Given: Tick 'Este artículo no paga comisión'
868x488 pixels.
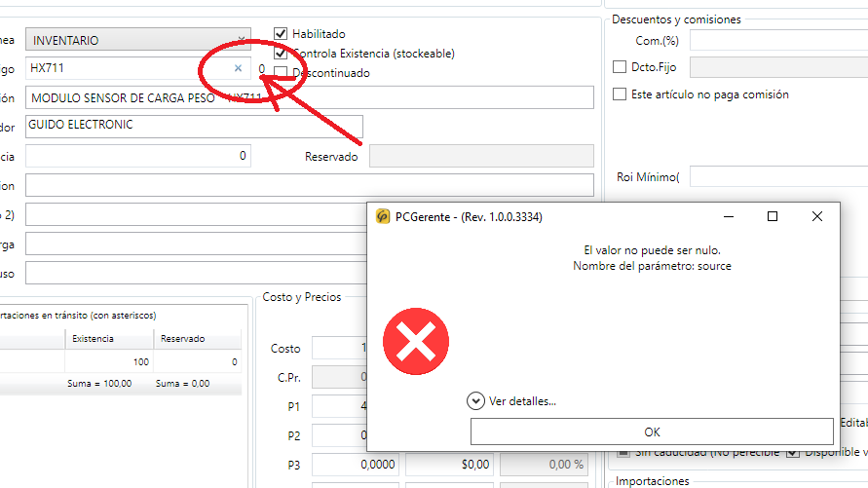Looking at the screenshot, I should (620, 94).
